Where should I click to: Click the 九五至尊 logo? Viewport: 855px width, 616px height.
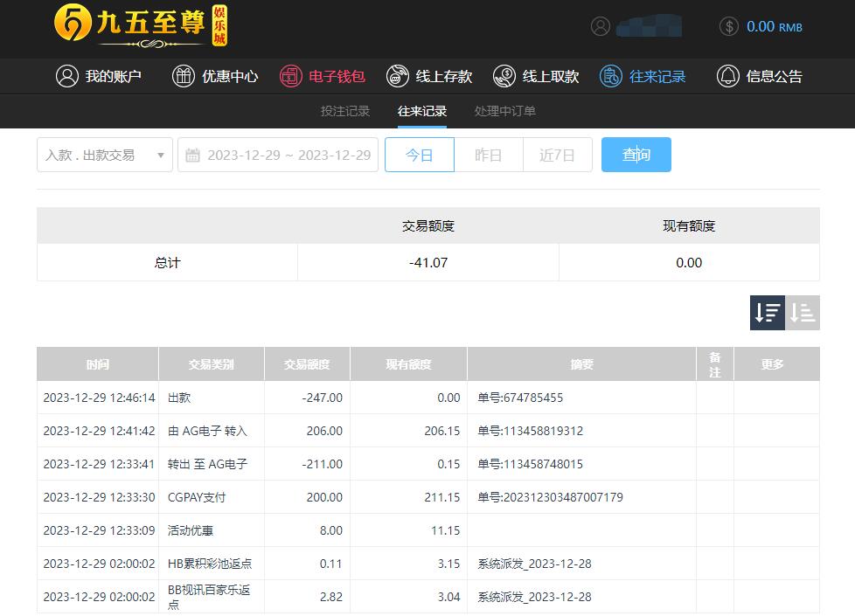tap(140, 25)
